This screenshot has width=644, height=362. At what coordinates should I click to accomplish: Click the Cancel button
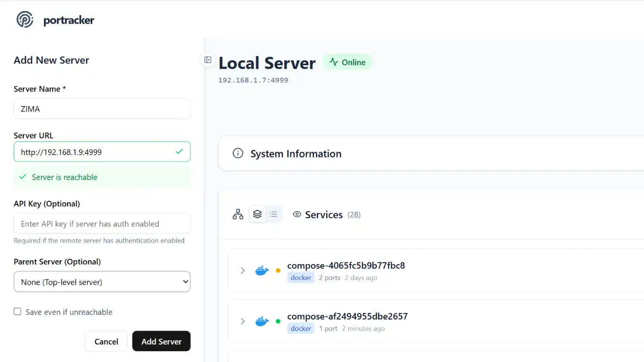tap(106, 341)
